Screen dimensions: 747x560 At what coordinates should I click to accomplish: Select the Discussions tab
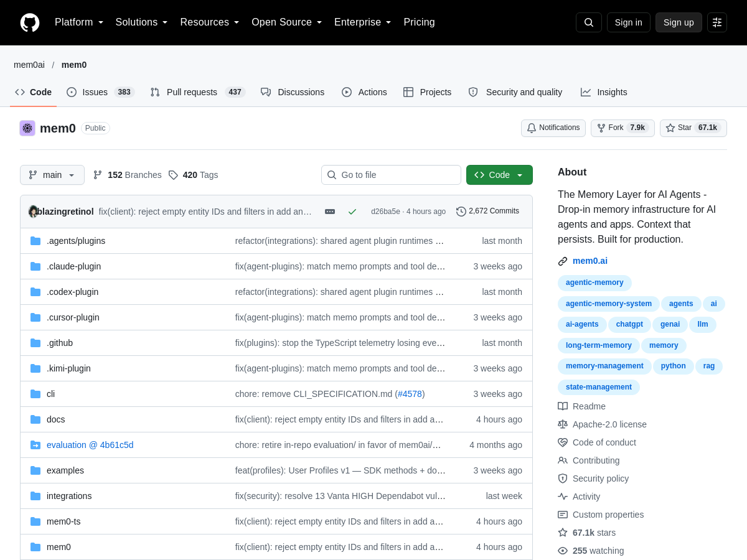point(293,92)
